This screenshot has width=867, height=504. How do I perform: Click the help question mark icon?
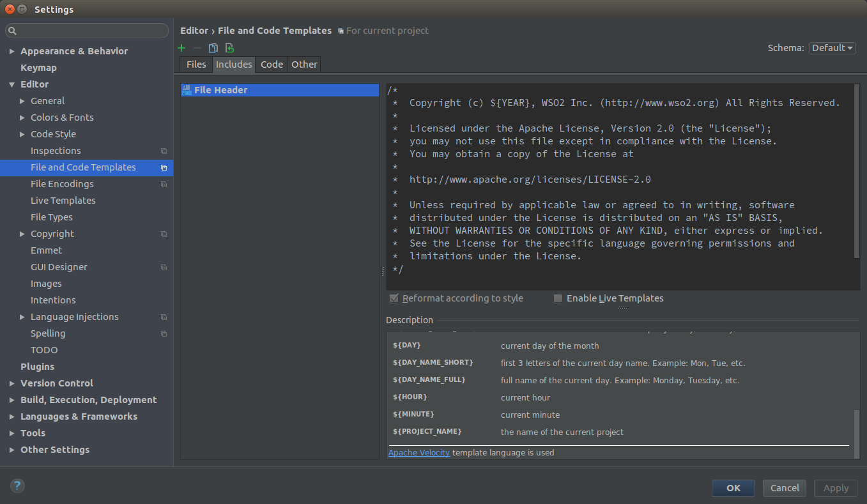[x=17, y=485]
